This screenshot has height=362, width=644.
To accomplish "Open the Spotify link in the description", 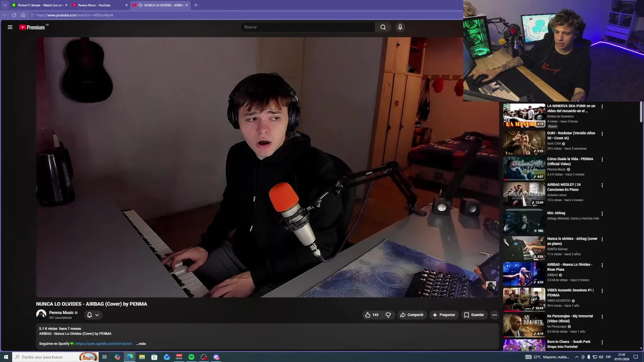I will [104, 344].
